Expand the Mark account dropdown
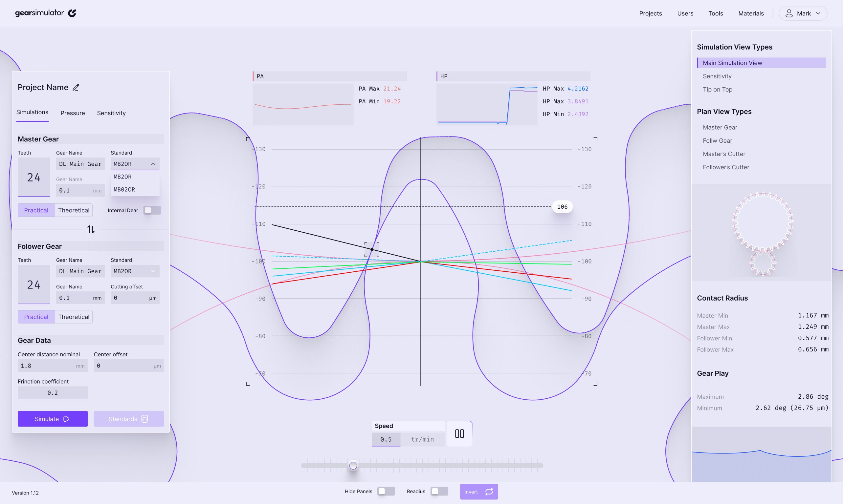Viewport: 843px width, 504px height. pos(818,13)
